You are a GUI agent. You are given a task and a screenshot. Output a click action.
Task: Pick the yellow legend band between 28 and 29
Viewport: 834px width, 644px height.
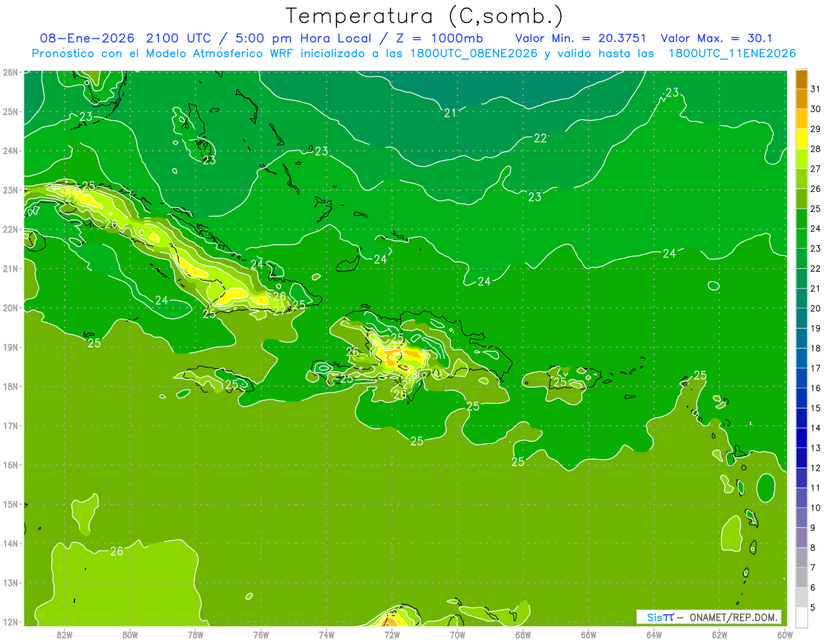tap(801, 139)
